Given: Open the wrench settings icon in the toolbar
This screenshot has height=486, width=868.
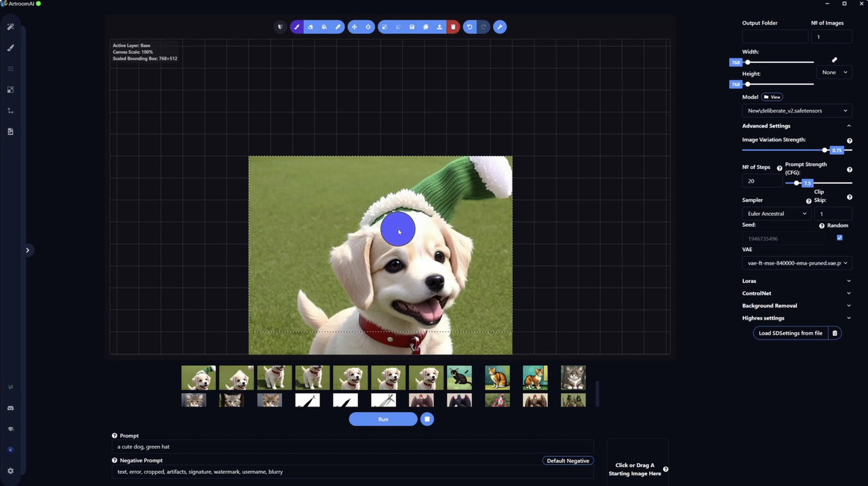Looking at the screenshot, I should tap(500, 26).
